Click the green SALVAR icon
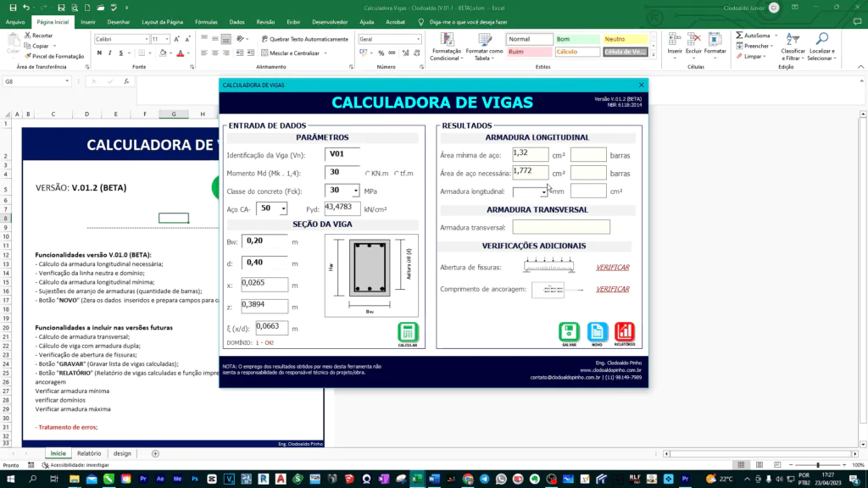This screenshot has width=868, height=488. 569,332
